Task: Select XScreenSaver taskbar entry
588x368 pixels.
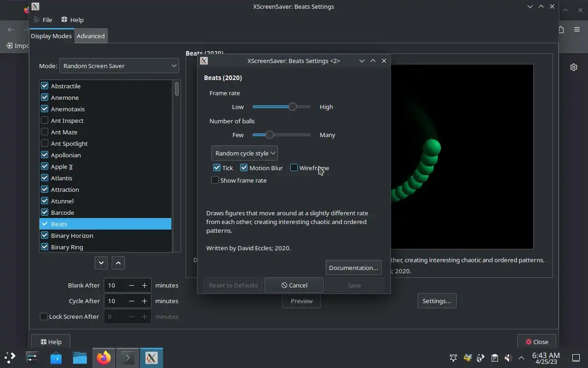Action: pos(152,357)
